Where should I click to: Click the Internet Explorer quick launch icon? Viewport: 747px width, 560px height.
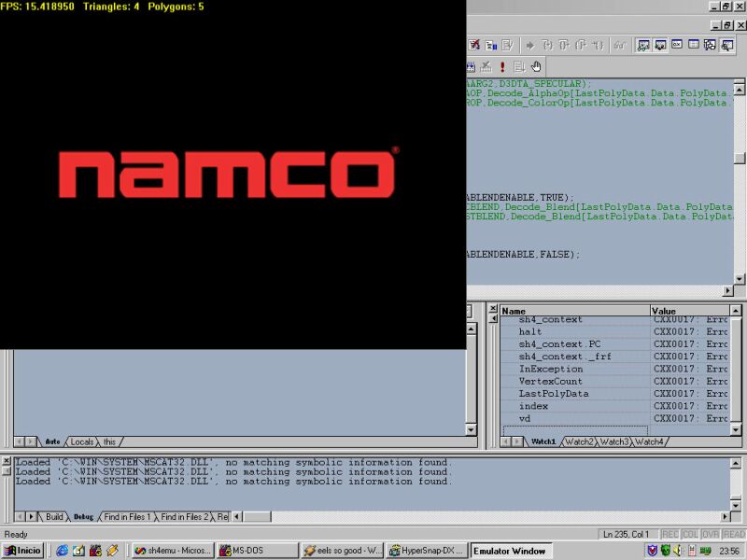pos(62,551)
